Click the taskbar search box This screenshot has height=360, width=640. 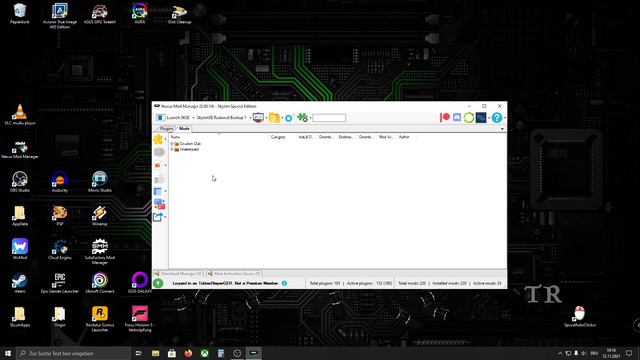(73, 353)
